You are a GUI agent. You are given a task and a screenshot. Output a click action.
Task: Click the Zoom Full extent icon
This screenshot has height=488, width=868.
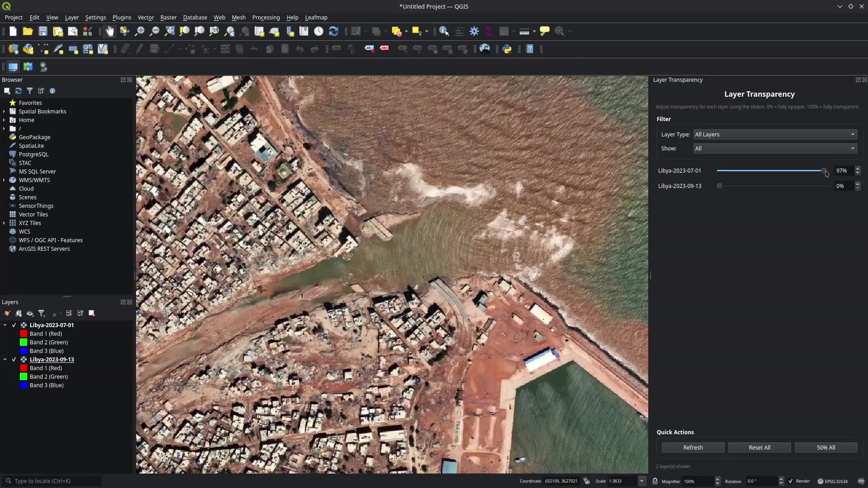point(170,31)
